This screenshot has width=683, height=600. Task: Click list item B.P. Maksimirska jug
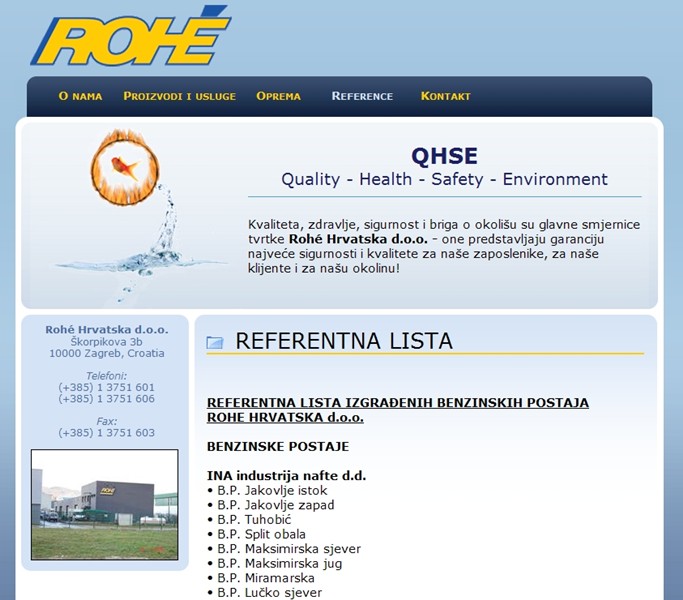[x=274, y=563]
